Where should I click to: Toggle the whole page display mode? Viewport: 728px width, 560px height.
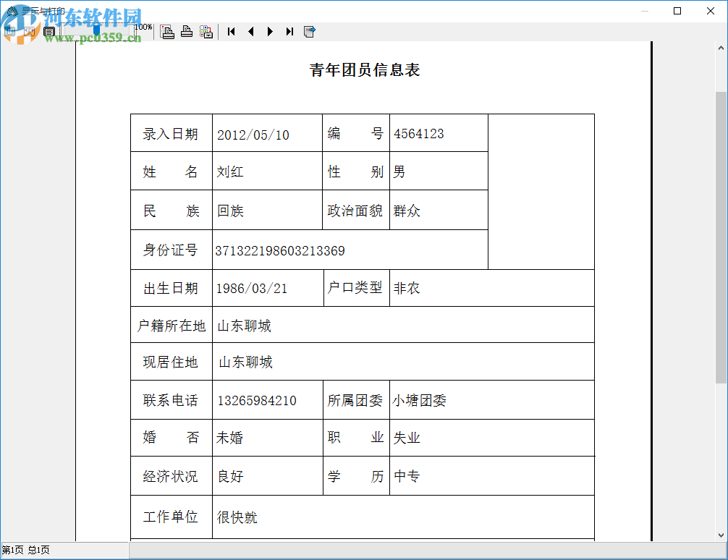pos(49,31)
